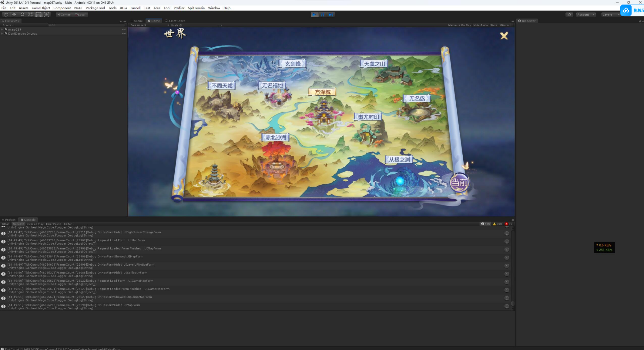Select the Rect Transform tool
The width and height of the screenshot is (644, 350).
coord(39,15)
